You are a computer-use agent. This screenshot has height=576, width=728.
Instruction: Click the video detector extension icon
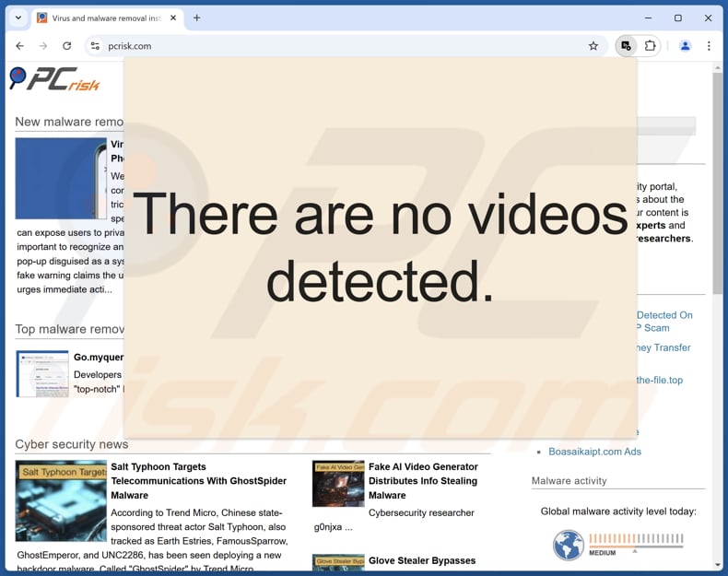pyautogui.click(x=626, y=46)
